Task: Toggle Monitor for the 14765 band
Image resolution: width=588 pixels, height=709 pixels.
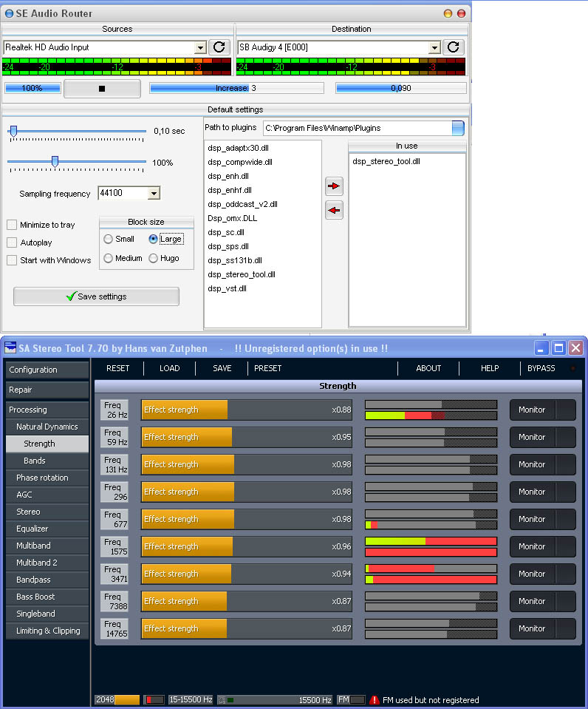Action: pyautogui.click(x=542, y=628)
